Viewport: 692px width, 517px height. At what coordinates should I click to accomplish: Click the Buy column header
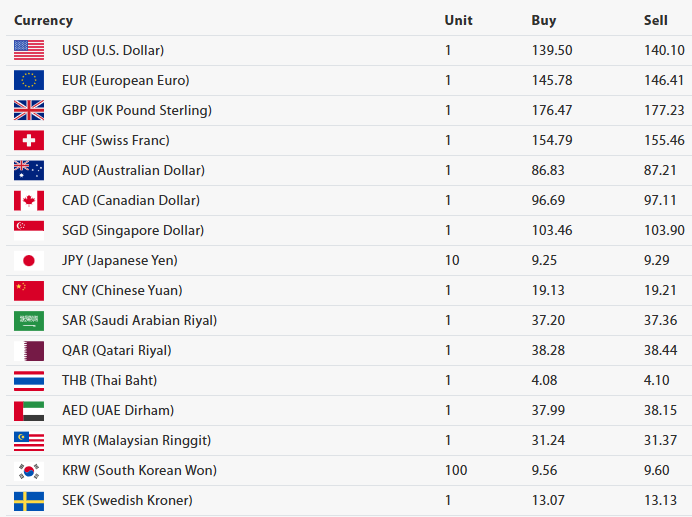[544, 20]
